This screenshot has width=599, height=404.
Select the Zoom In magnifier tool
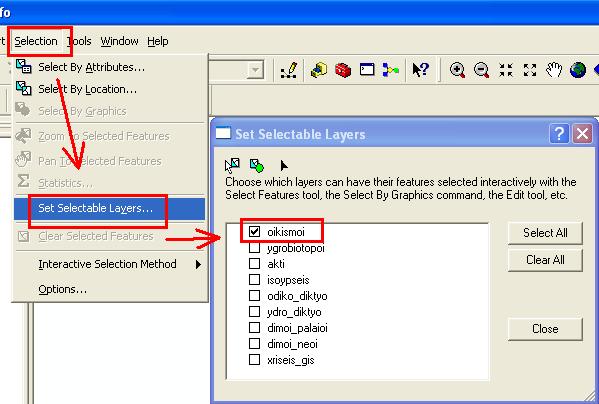457,70
